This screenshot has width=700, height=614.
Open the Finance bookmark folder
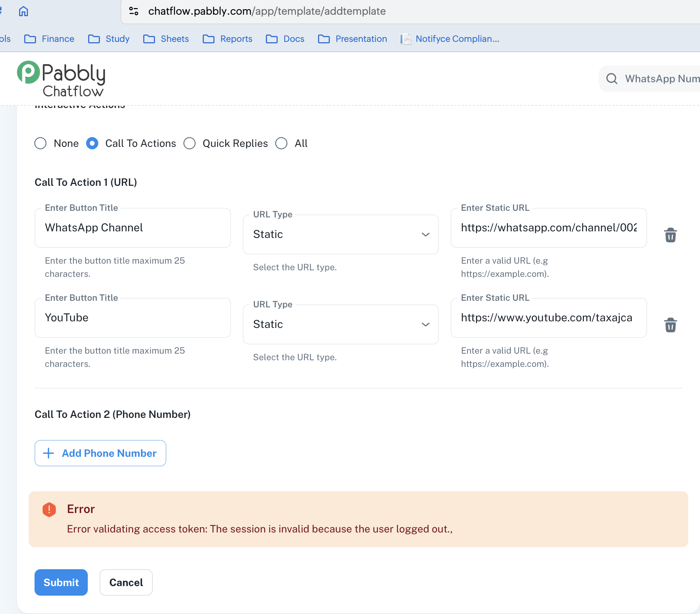pos(49,39)
